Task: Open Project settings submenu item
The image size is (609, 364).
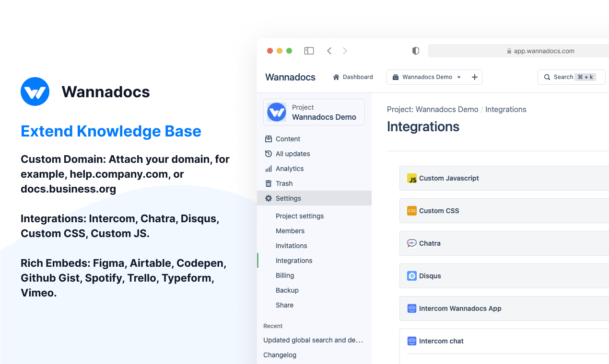Action: click(x=300, y=216)
